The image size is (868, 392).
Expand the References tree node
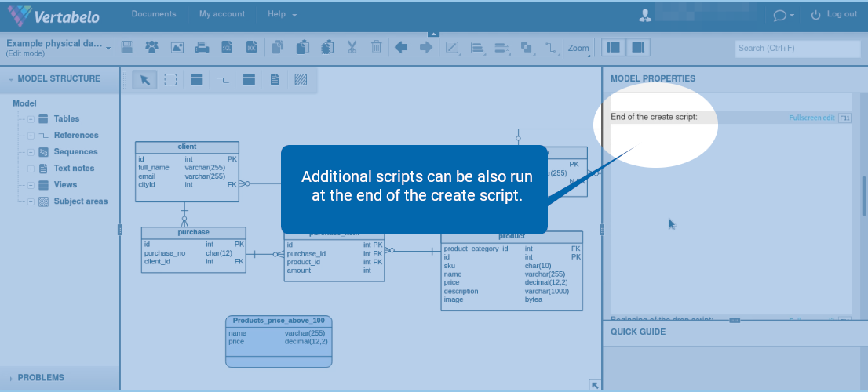pyautogui.click(x=31, y=136)
